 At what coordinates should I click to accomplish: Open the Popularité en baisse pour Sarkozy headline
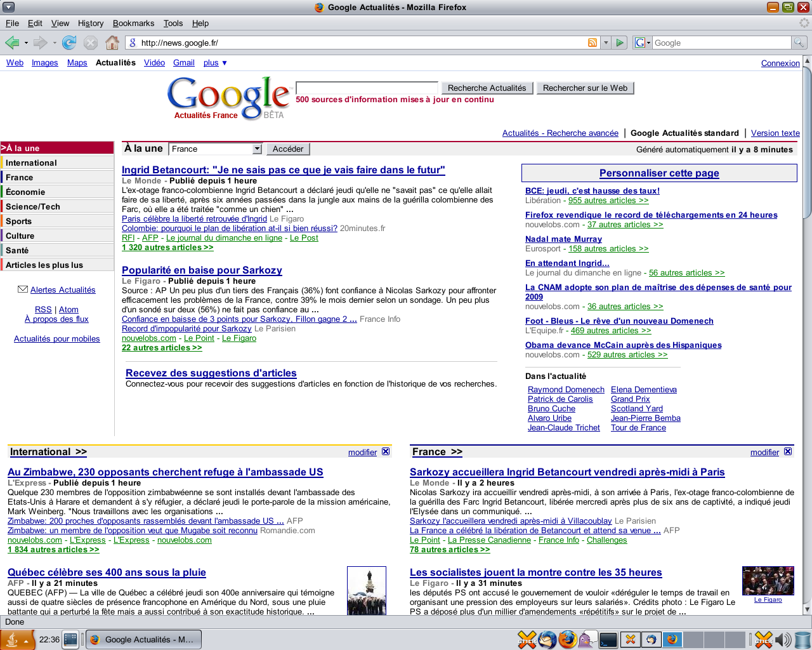(x=202, y=270)
